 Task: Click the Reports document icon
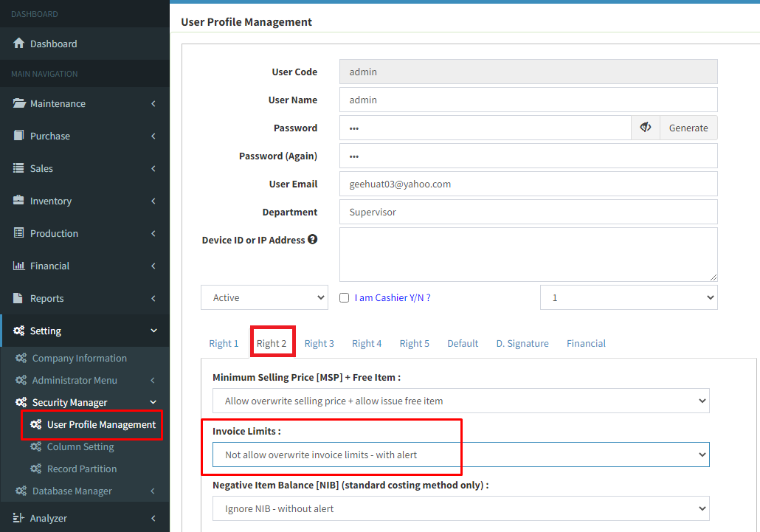[19, 298]
